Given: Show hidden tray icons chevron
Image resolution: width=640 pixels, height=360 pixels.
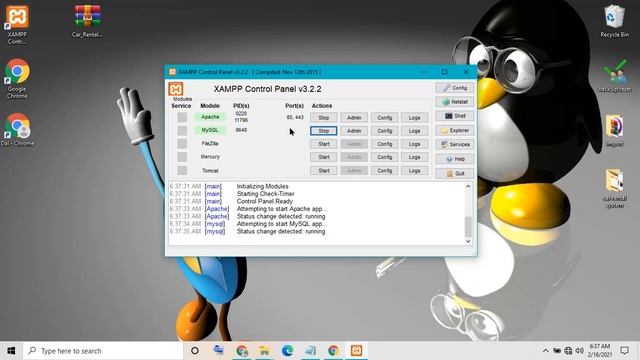Looking at the screenshot, I should [x=545, y=351].
